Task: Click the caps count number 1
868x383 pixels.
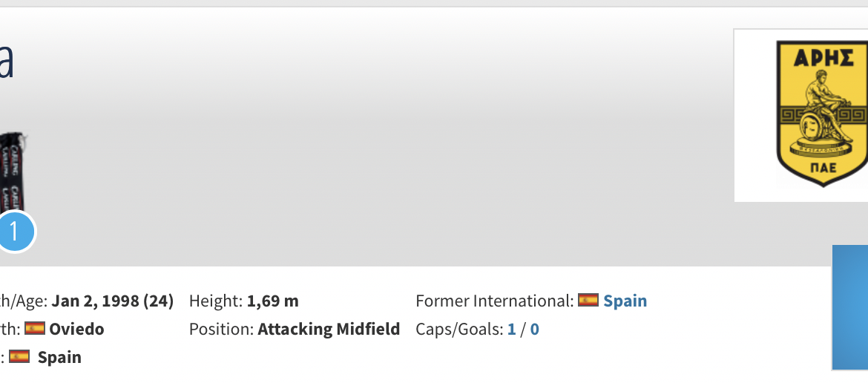Action: point(512,329)
